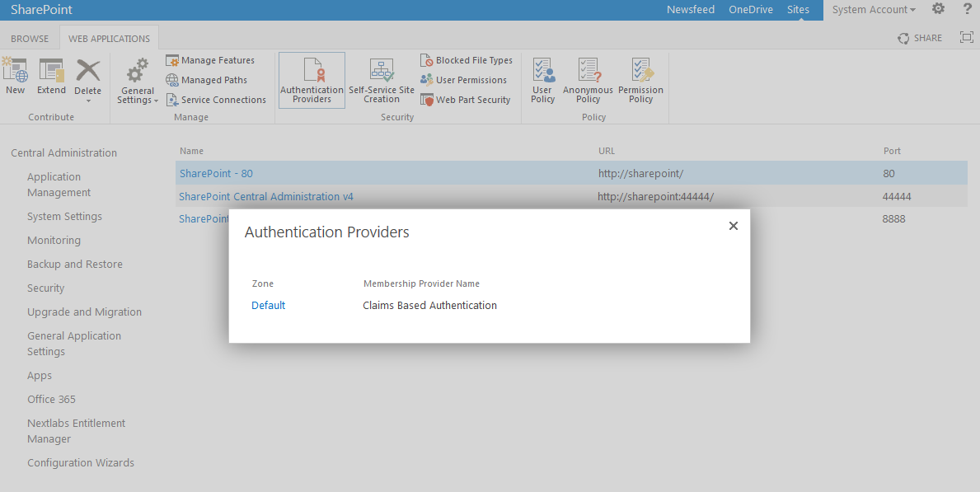
Task: Open the Default zone link
Action: [268, 305]
